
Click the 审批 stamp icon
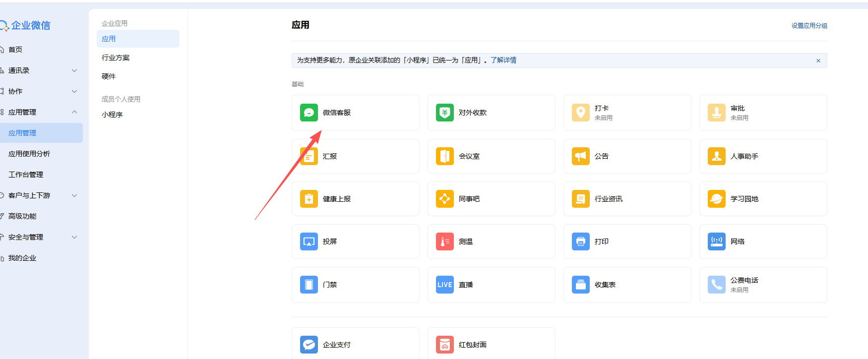point(717,113)
